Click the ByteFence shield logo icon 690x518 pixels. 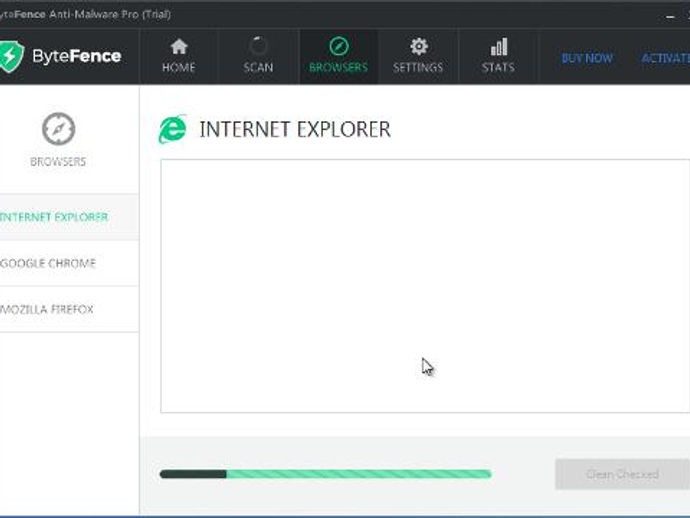[x=11, y=56]
